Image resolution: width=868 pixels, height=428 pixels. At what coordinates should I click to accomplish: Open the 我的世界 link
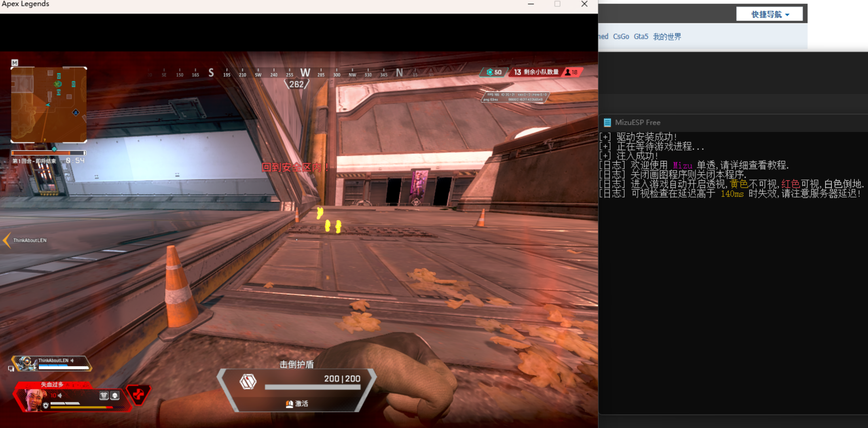point(667,36)
